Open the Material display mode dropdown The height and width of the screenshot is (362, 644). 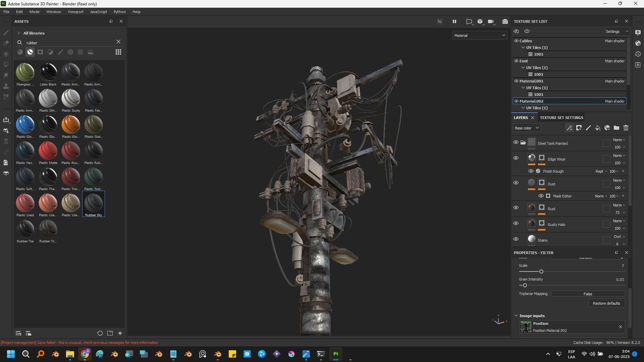pyautogui.click(x=479, y=36)
